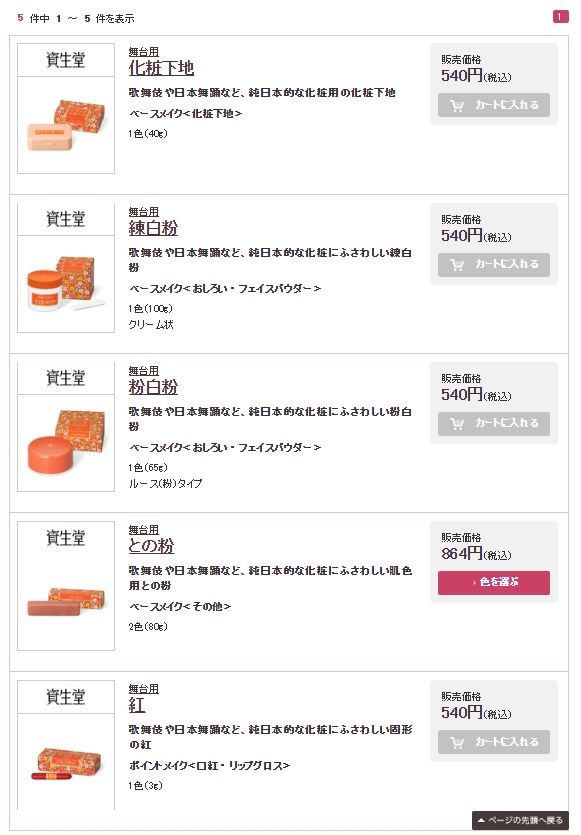Click cart icon for 紅
This screenshot has height=835, width=581.
457,742
